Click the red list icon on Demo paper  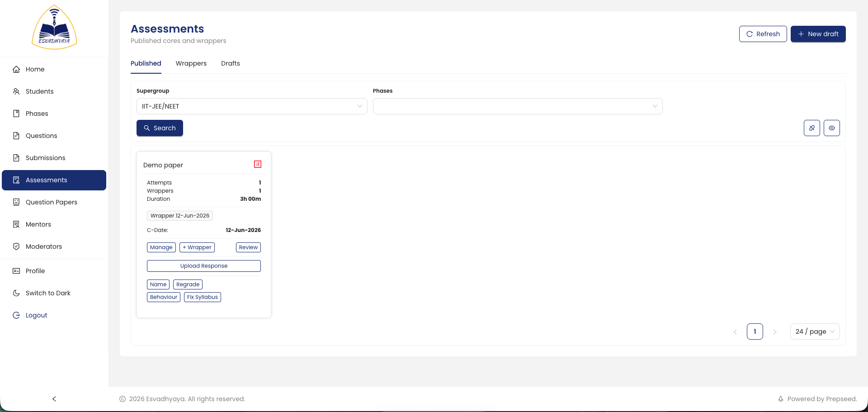[x=258, y=164]
